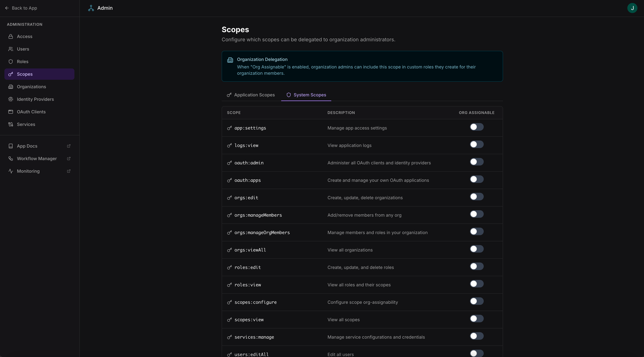The height and width of the screenshot is (357, 644).
Task: Click the DESCRIPTION column header
Action: (x=341, y=113)
